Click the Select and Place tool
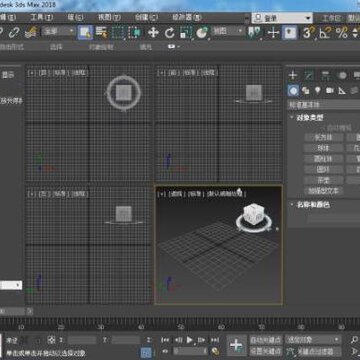 pyautogui.click(x=201, y=32)
